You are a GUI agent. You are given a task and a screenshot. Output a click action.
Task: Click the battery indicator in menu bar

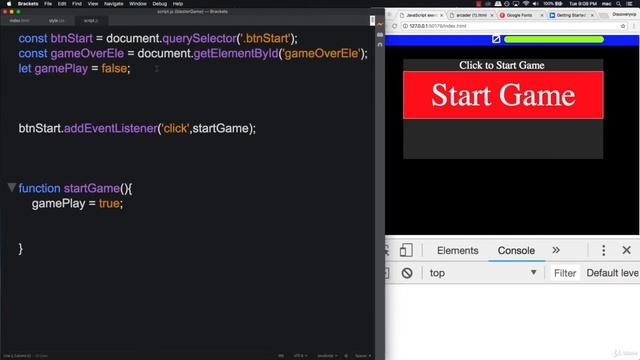click(x=553, y=4)
